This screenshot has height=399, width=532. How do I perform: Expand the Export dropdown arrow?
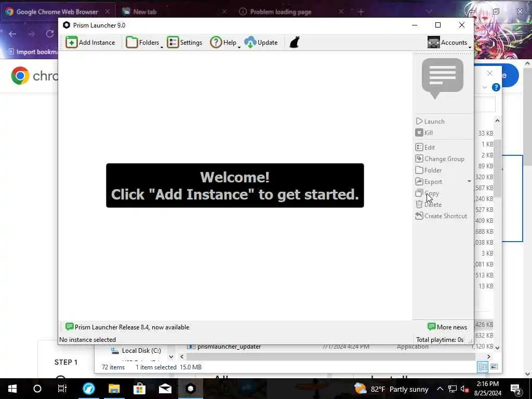click(469, 181)
